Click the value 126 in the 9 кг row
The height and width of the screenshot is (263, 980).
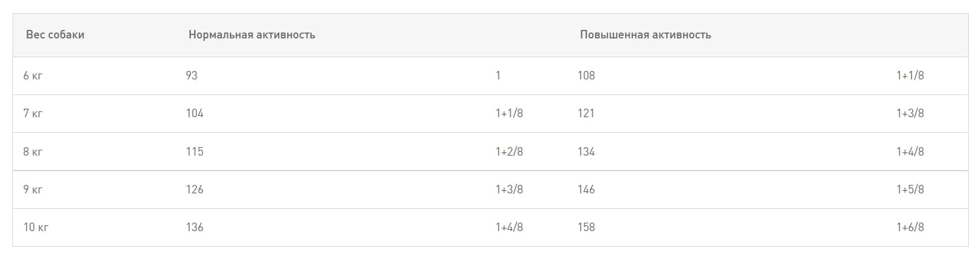194,189
